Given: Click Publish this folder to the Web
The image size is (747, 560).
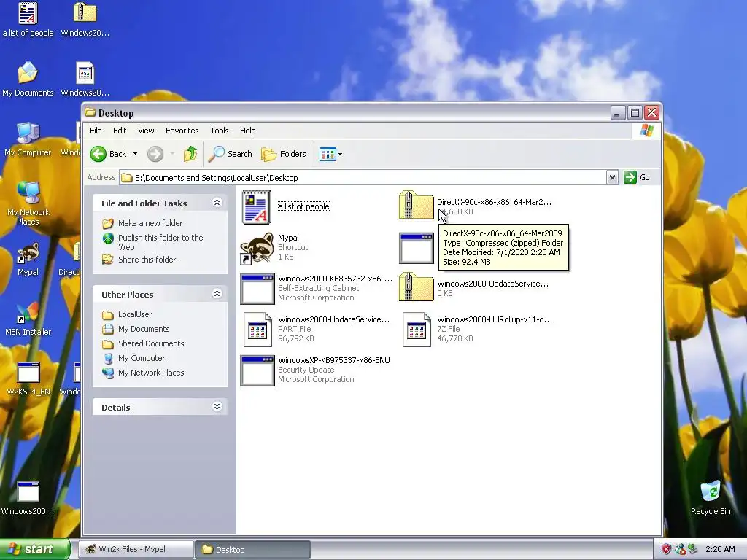Looking at the screenshot, I should point(160,242).
